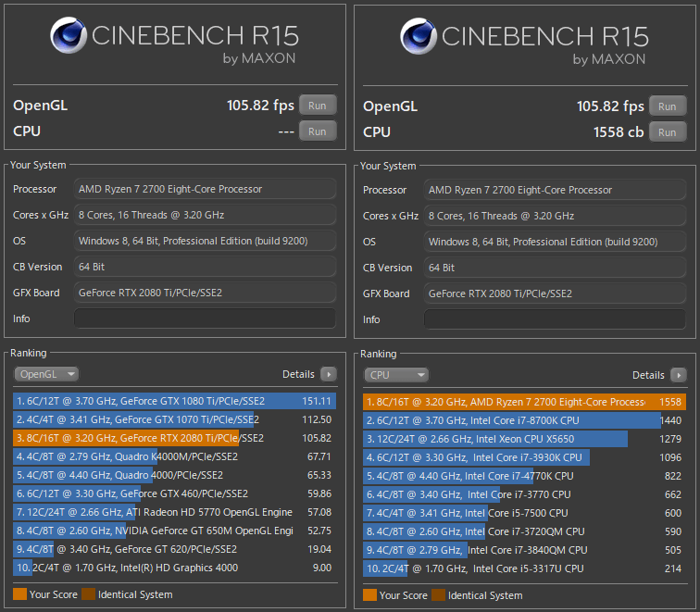Click Cinebench logo sphere in right window

point(419,36)
